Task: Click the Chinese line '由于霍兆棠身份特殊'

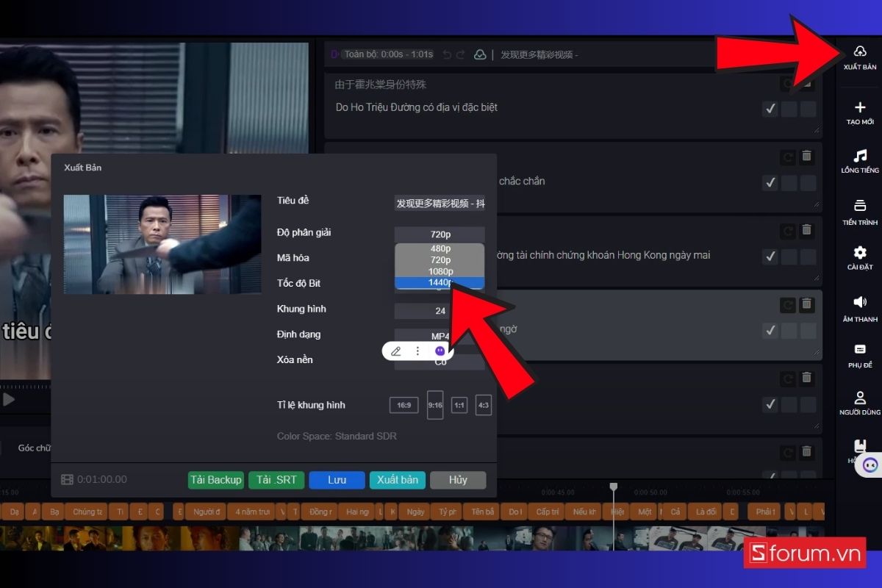Action: tap(381, 85)
